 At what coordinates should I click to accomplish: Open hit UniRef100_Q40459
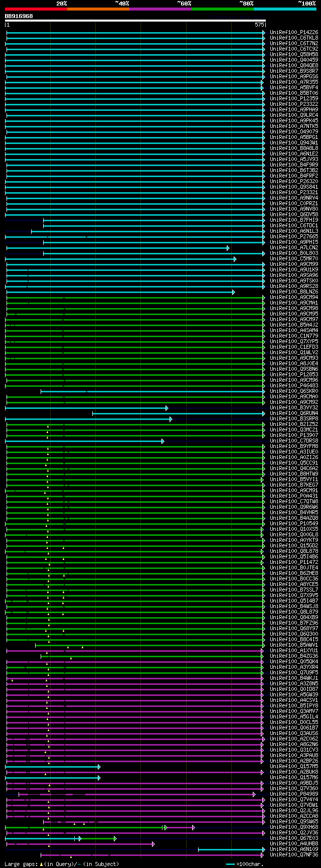pos(294,60)
